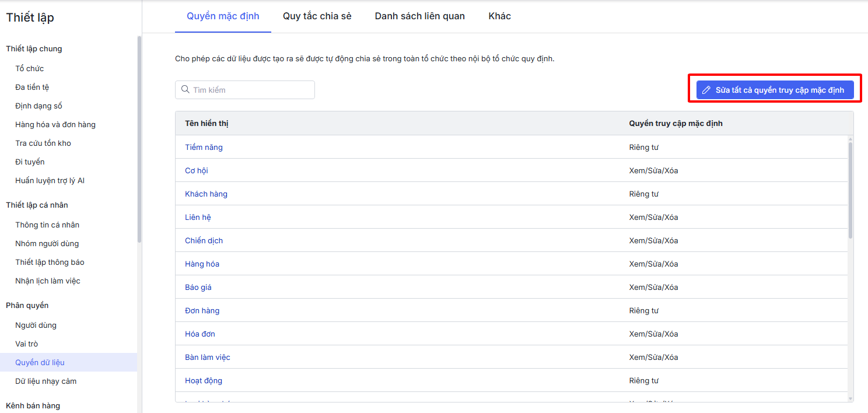This screenshot has height=413, width=868.
Task: Open the Danh sách liên quan tab
Action: [419, 16]
